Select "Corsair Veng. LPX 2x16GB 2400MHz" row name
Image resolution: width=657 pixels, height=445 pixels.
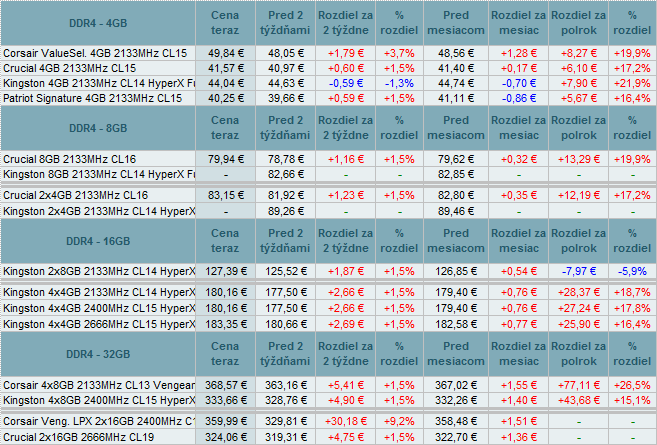coord(99,421)
